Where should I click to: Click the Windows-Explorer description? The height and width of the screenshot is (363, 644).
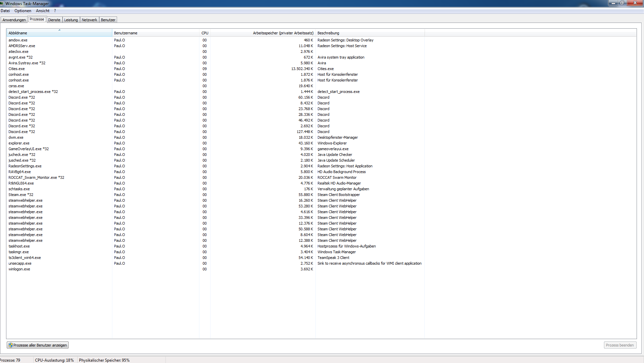pyautogui.click(x=332, y=143)
